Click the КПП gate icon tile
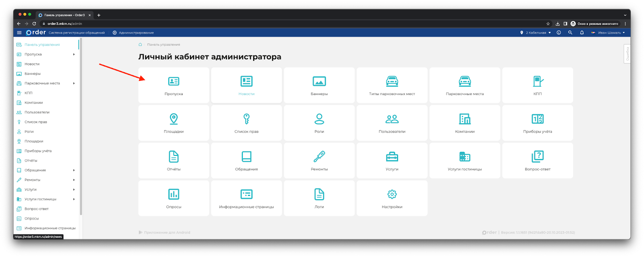Image resolution: width=644 pixels, height=257 pixels. 537,82
